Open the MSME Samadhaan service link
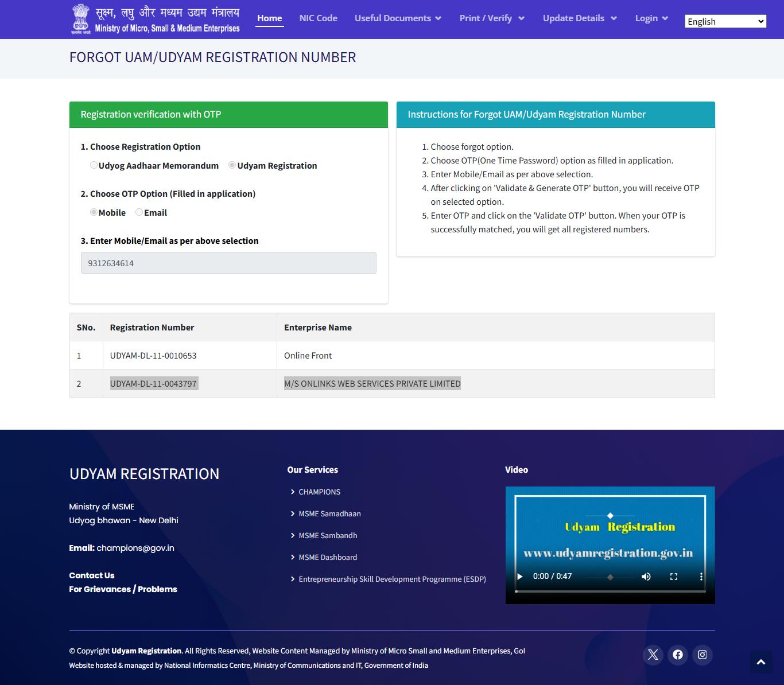This screenshot has height=685, width=784. 329,513
